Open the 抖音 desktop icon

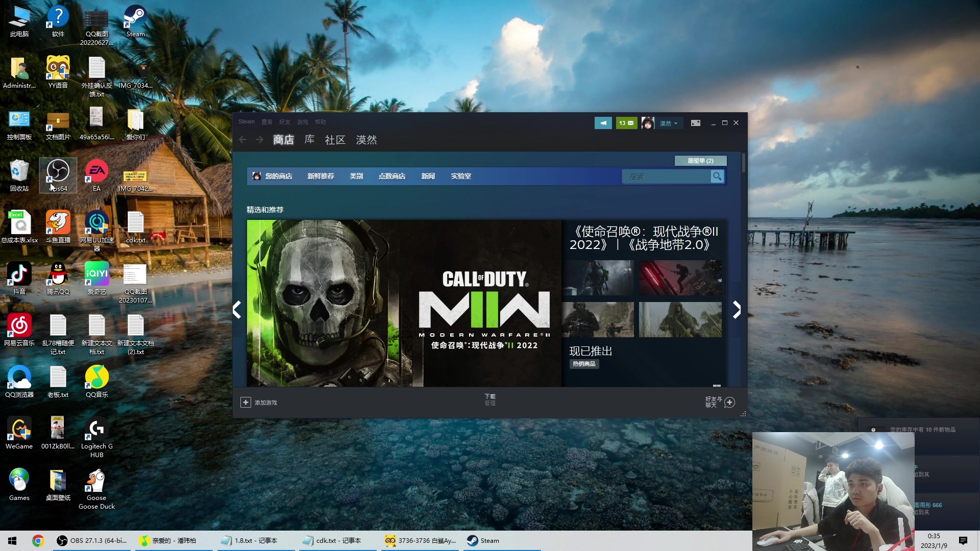pos(19,279)
